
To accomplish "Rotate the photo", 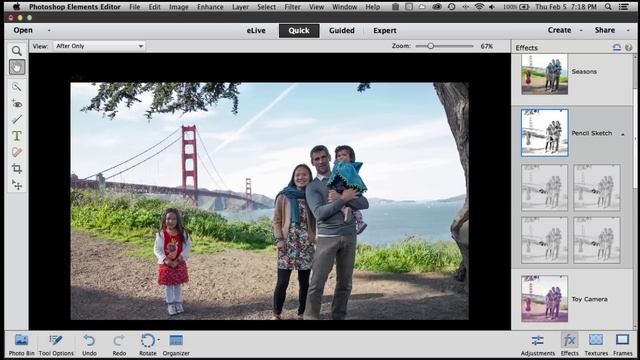I will [148, 345].
